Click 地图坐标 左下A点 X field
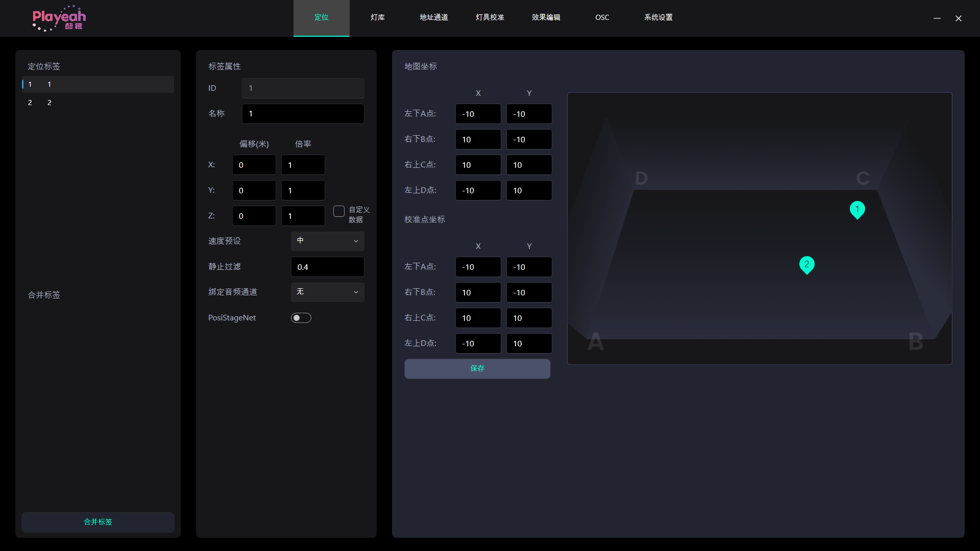 478,114
